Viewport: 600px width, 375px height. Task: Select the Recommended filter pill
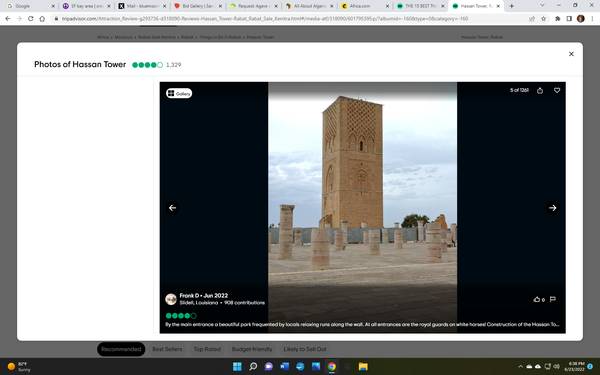(121, 349)
